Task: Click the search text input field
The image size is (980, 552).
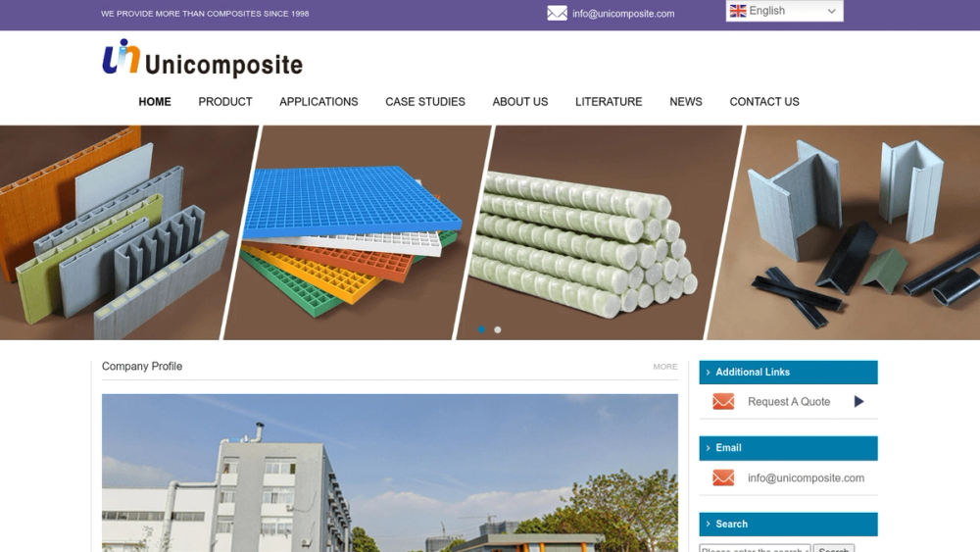Action: pos(755,548)
